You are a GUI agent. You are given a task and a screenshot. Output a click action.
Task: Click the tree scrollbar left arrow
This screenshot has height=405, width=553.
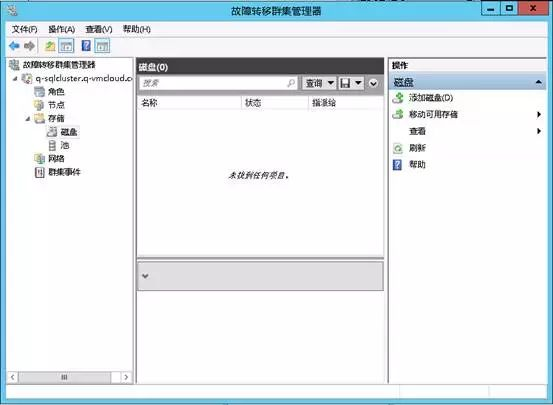(12, 377)
